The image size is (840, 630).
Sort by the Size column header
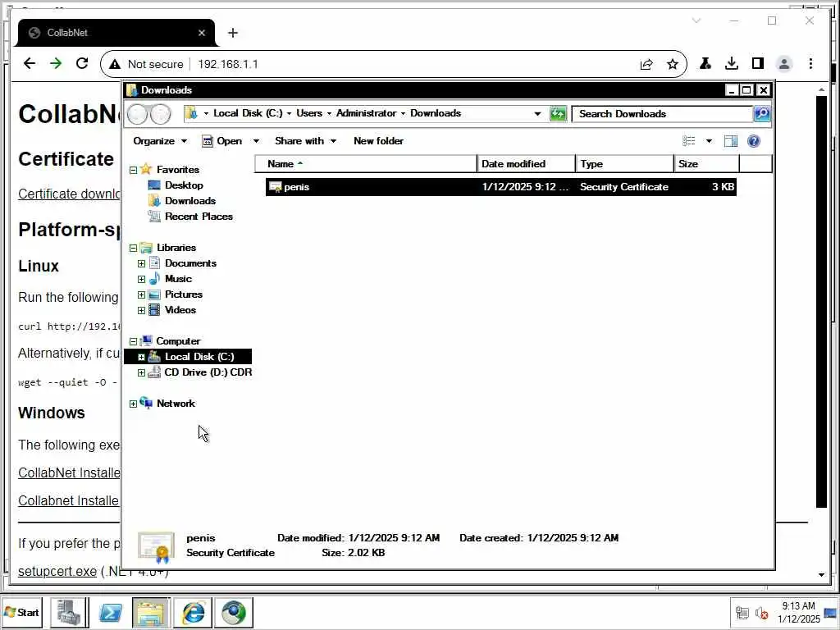(x=706, y=164)
